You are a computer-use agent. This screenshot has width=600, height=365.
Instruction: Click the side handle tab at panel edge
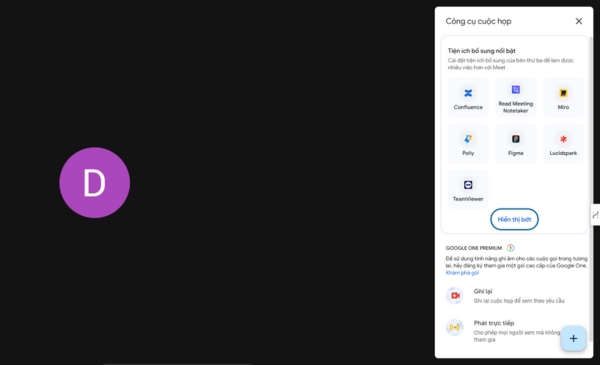[595, 215]
